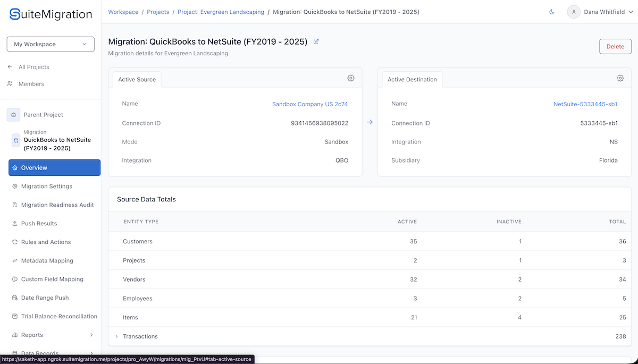Click the migration database icon in sidebar
638x364 pixels.
(16, 140)
